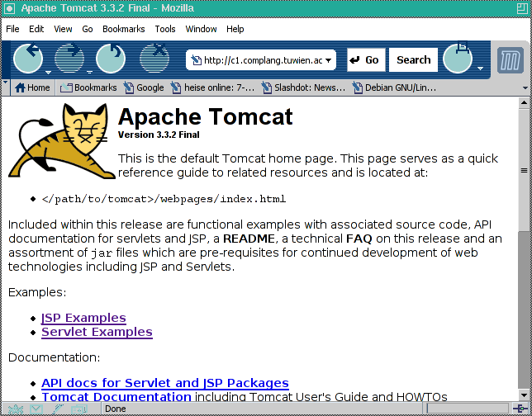The width and height of the screenshot is (532, 416).
Task: Open the Forward button history dropdown arrow
Action: click(x=89, y=72)
